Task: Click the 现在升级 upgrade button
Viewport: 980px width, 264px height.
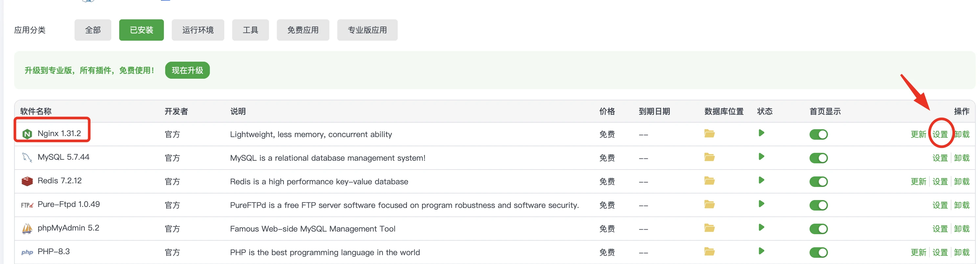Action: pyautogui.click(x=188, y=70)
